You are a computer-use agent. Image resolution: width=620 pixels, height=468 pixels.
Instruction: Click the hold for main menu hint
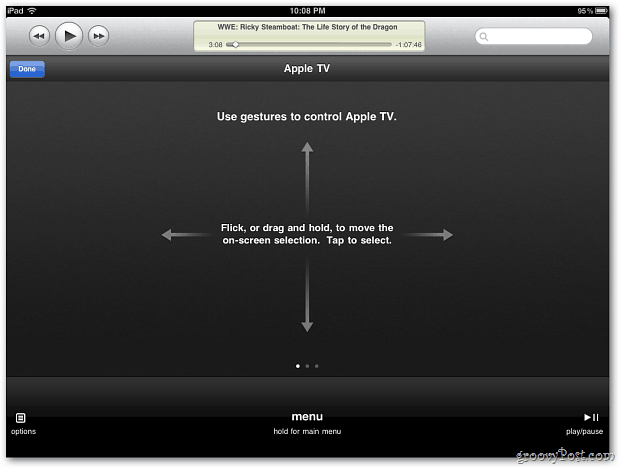pos(307,431)
